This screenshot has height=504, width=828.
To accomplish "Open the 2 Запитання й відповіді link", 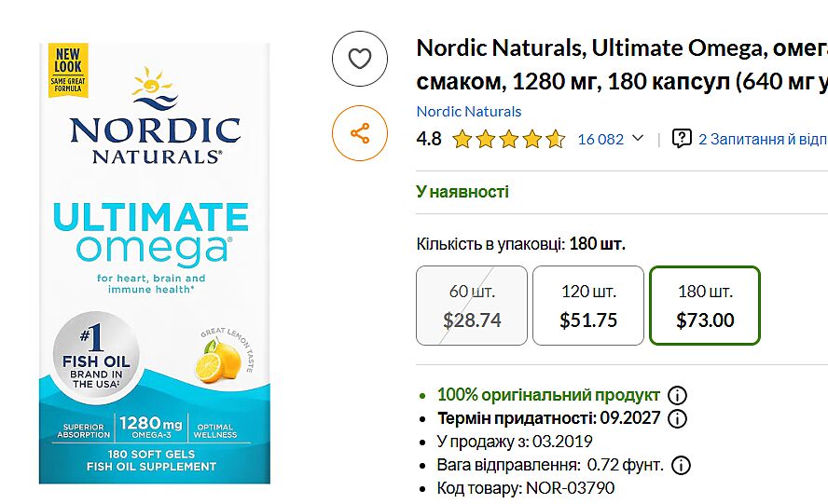I will coord(762,140).
